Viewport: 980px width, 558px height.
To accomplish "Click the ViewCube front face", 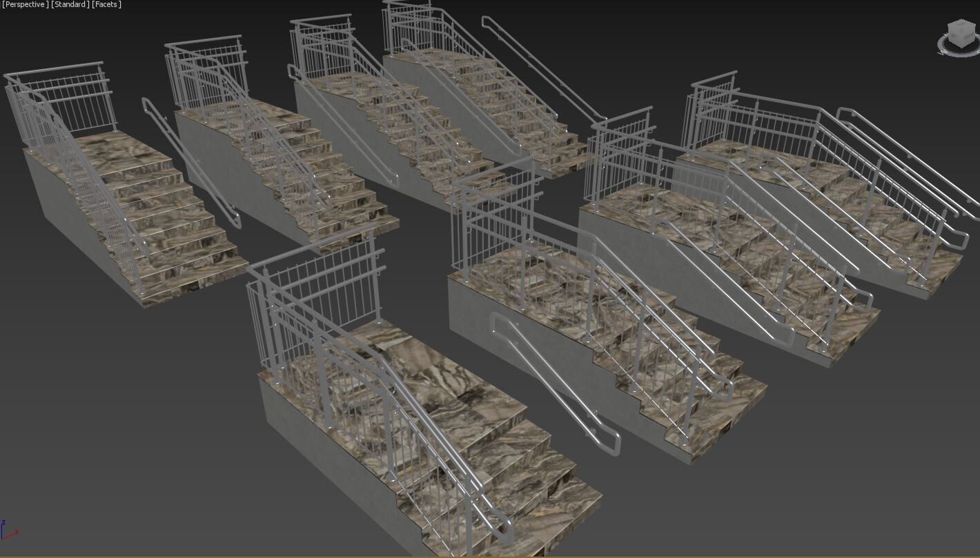I will (x=954, y=36).
